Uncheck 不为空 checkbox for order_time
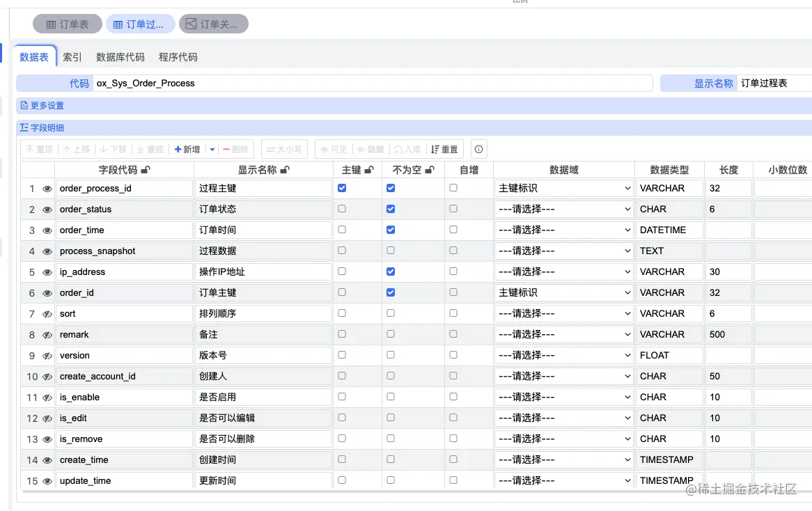The image size is (812, 511). (x=391, y=229)
